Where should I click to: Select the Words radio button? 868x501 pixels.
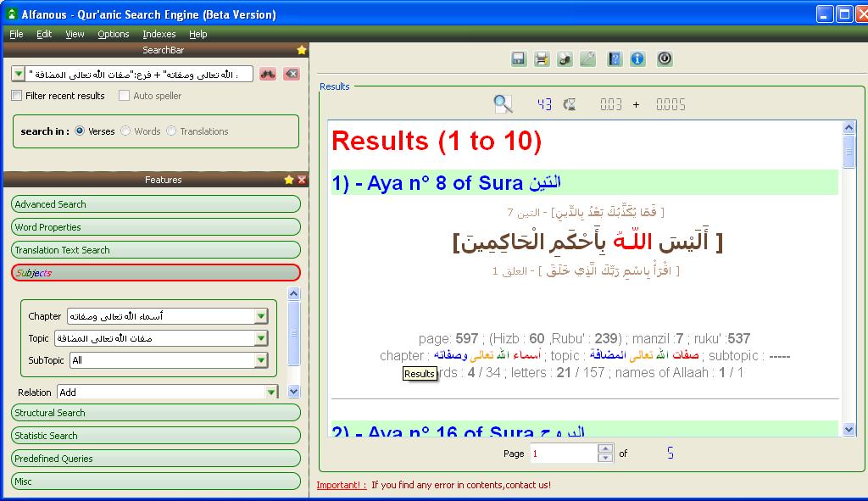(125, 131)
